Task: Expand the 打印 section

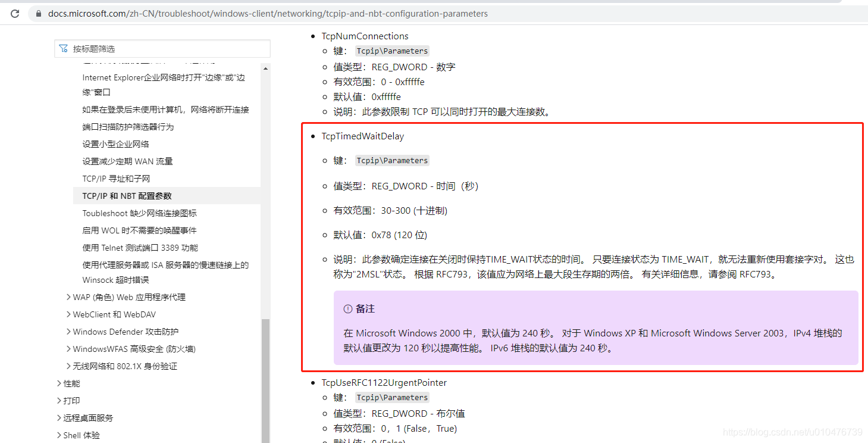Action: coord(59,401)
